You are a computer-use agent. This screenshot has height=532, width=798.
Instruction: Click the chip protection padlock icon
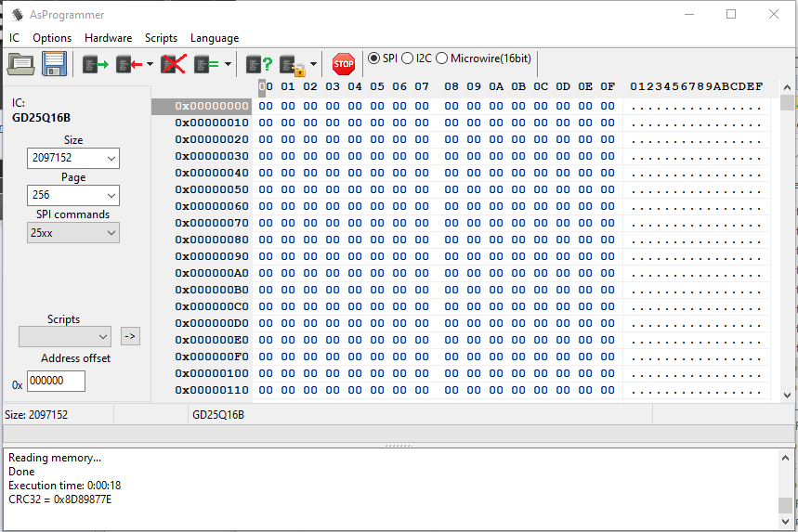[x=293, y=64]
